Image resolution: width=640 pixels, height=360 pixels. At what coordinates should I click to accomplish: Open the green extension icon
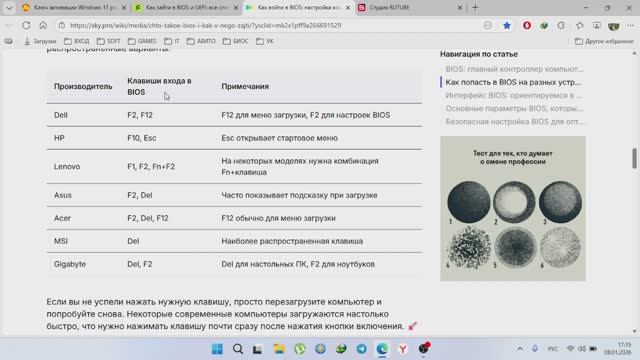coord(544,25)
